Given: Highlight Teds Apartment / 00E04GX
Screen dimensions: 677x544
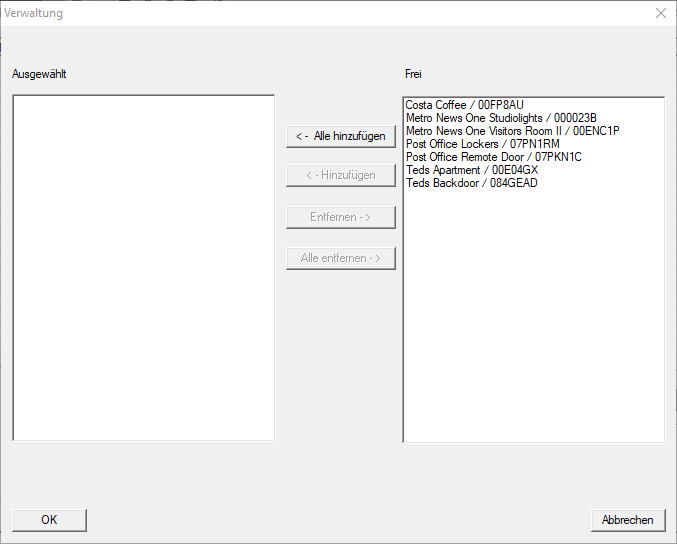Looking at the screenshot, I should pyautogui.click(x=471, y=170).
